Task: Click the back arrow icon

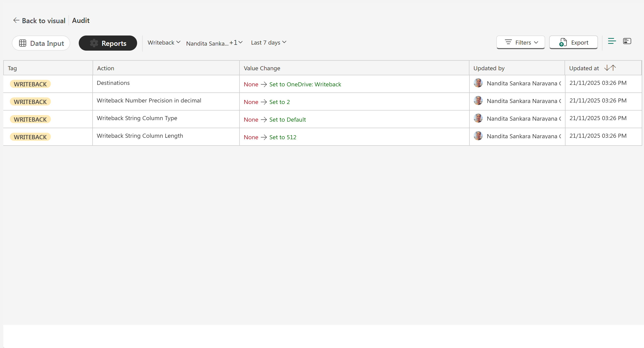Action: [16, 20]
